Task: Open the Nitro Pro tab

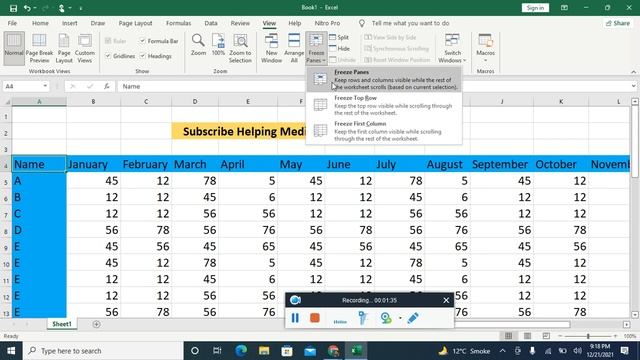Action: (327, 23)
